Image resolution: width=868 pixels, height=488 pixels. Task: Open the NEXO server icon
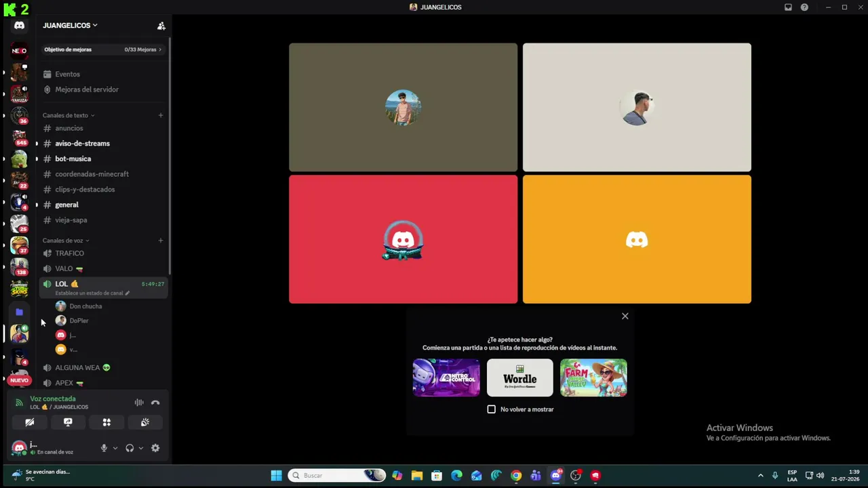tap(19, 51)
